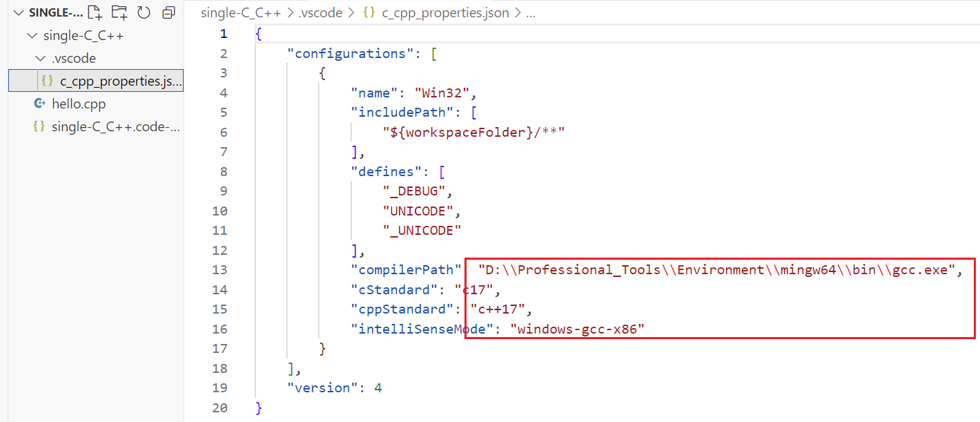Refresh the Explorer file tree
The height and width of the screenshot is (422, 980).
click(x=144, y=12)
